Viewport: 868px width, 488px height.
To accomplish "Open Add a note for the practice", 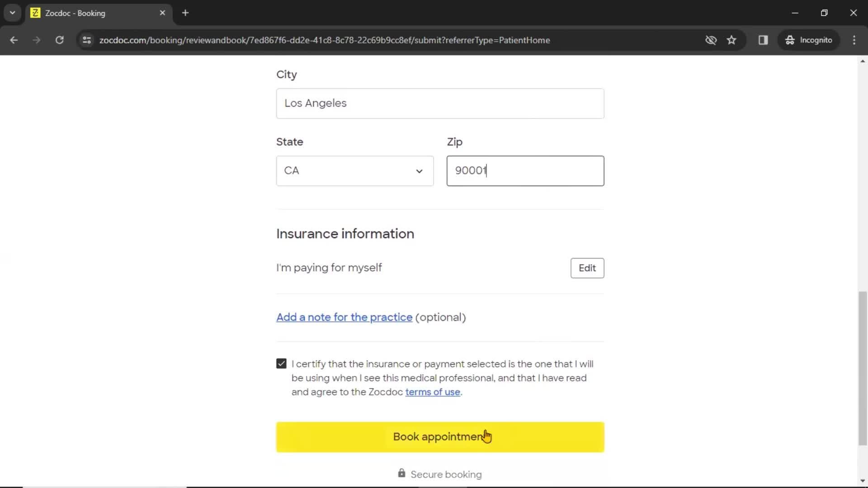I will (344, 317).
